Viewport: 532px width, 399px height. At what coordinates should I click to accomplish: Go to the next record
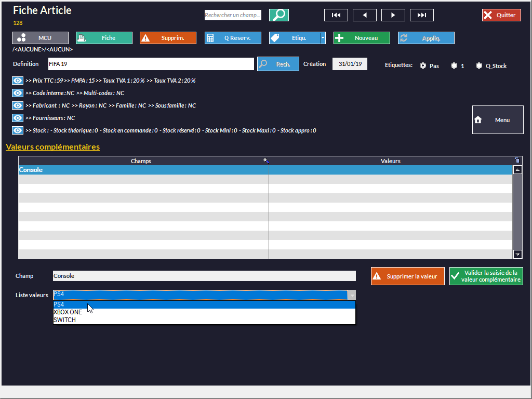393,15
